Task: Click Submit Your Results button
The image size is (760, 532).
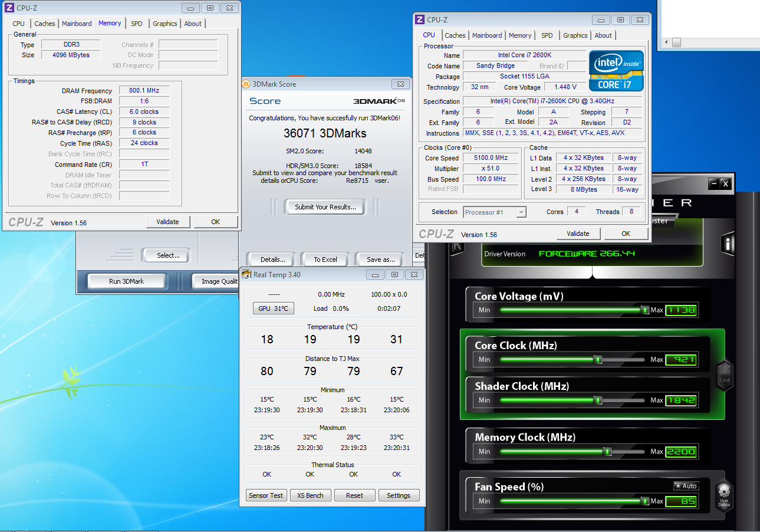Action: [x=325, y=207]
